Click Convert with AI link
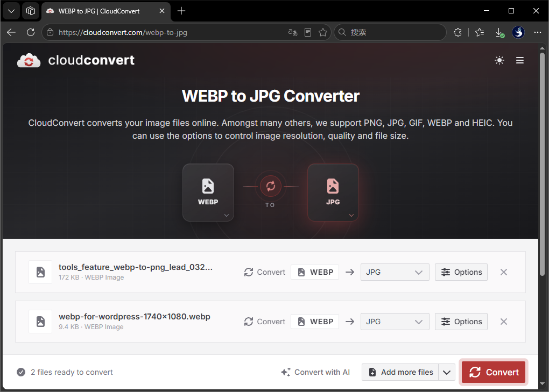The image size is (549, 392). click(x=315, y=372)
